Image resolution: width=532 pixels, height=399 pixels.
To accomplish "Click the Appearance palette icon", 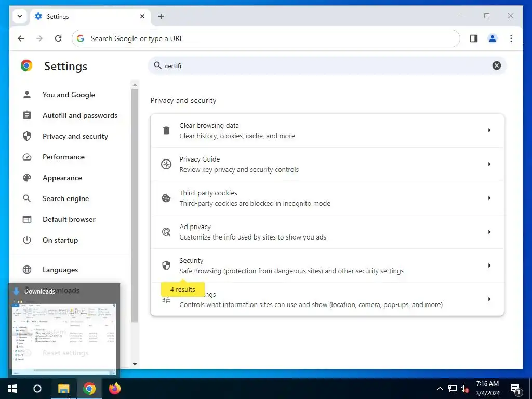I will coord(27,178).
